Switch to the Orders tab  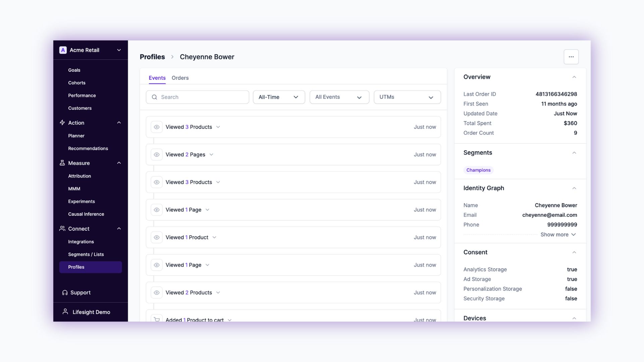point(180,78)
